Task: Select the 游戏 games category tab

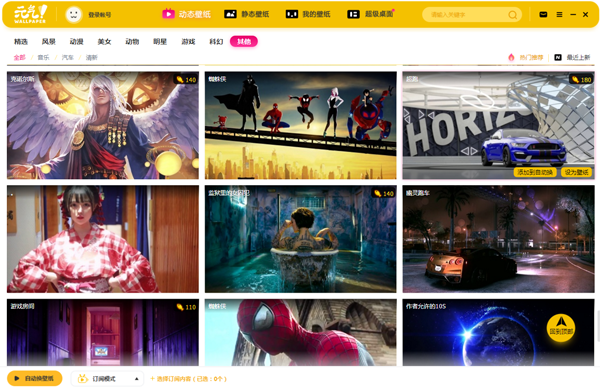Action: point(188,41)
